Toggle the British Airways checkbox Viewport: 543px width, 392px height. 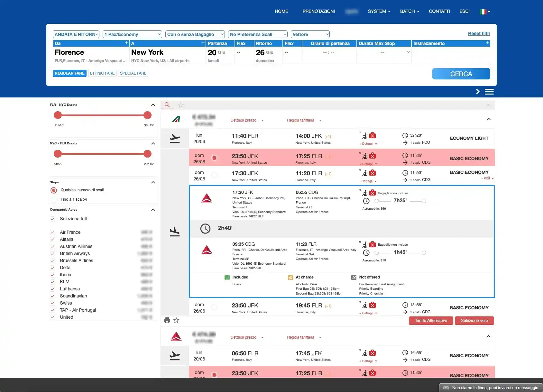click(x=52, y=254)
